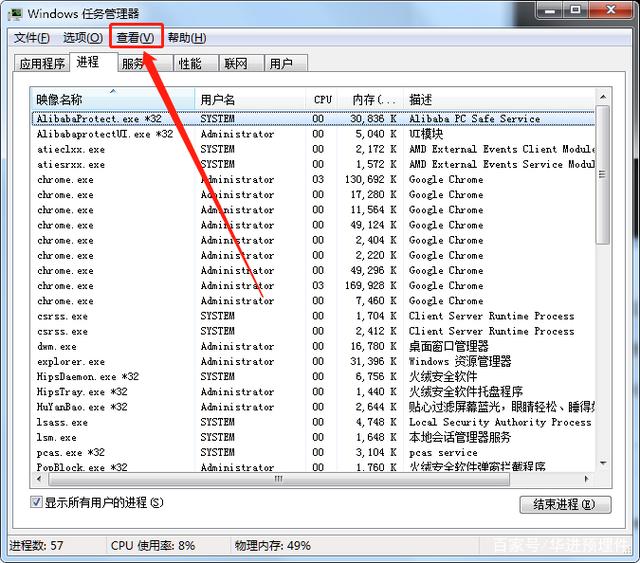Select AlibabaprotectUI.exe *32 process row
This screenshot has height=563, width=640.
click(313, 134)
